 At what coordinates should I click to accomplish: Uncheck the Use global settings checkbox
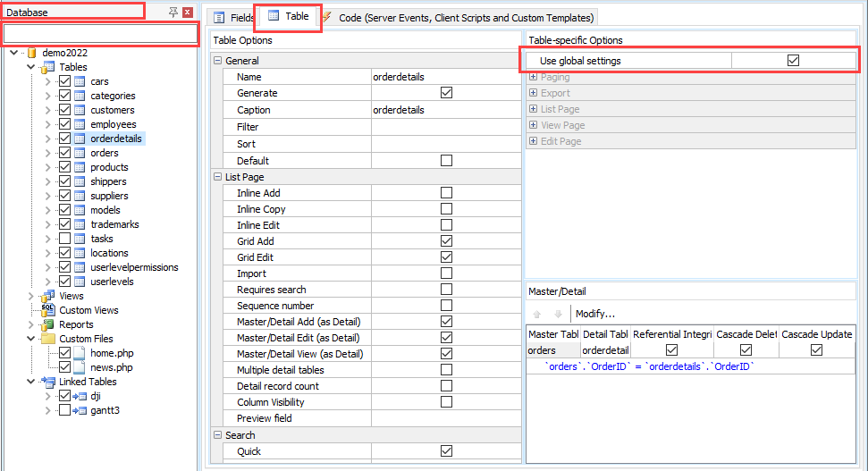click(x=793, y=61)
